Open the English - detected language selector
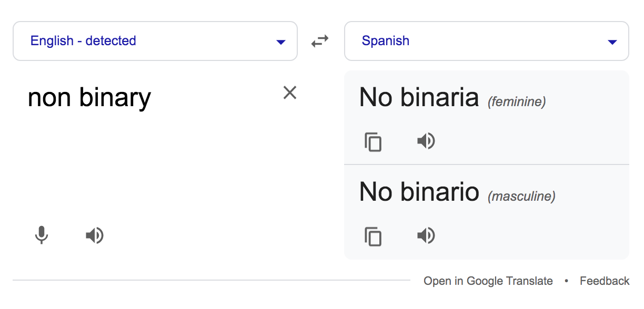 83,41
